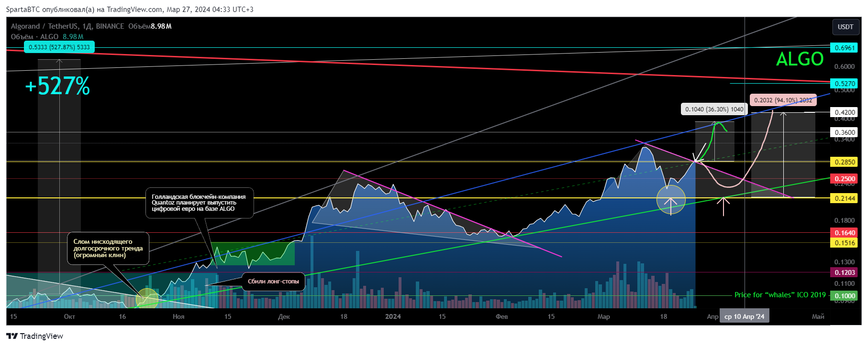Click the Quantoz digital euro callout
Viewport: 868px width, 347px height.
click(x=199, y=203)
